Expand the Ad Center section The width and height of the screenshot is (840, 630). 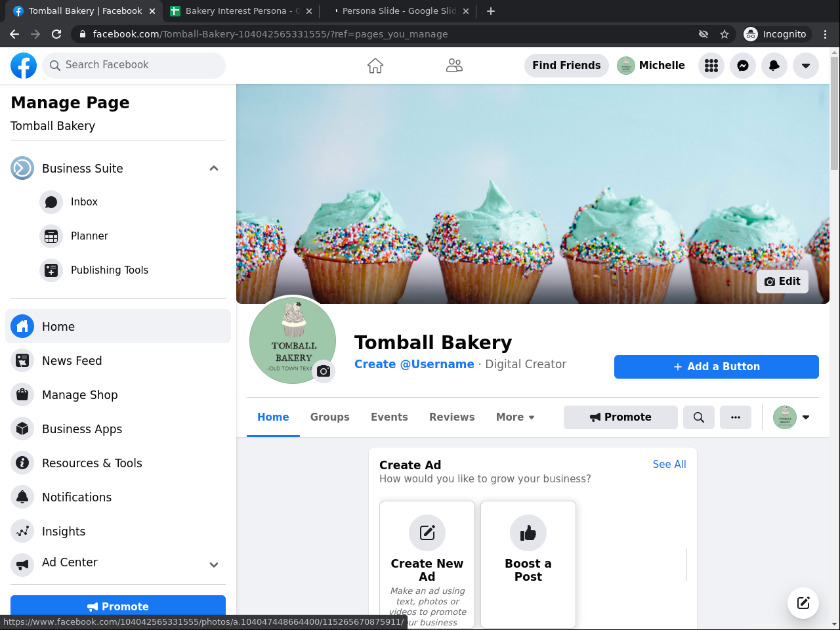pos(214,564)
